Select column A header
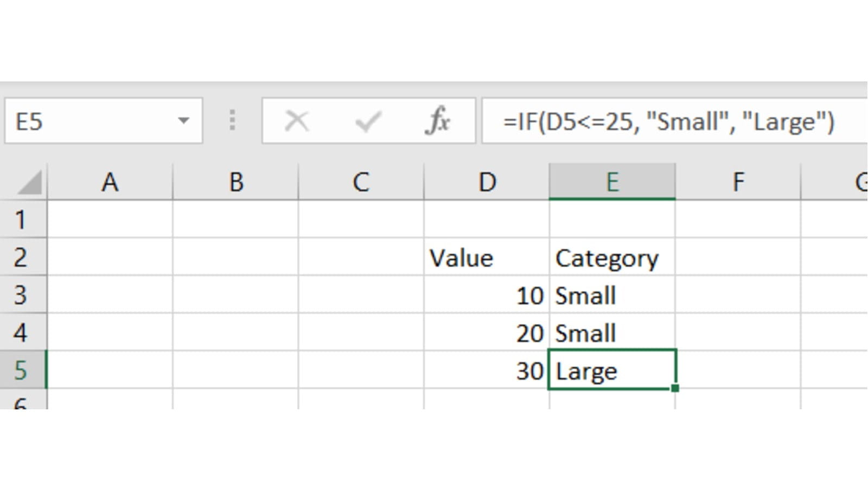This screenshot has width=868, height=488. [x=110, y=182]
